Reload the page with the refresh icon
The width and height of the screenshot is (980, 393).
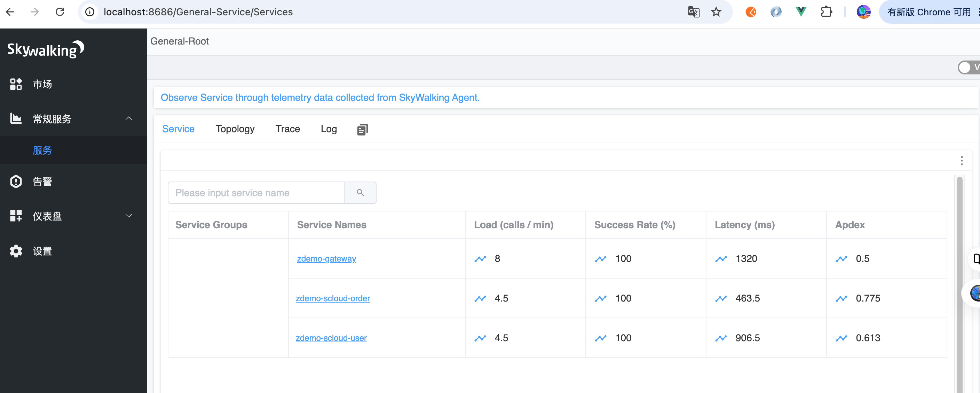[x=60, y=12]
